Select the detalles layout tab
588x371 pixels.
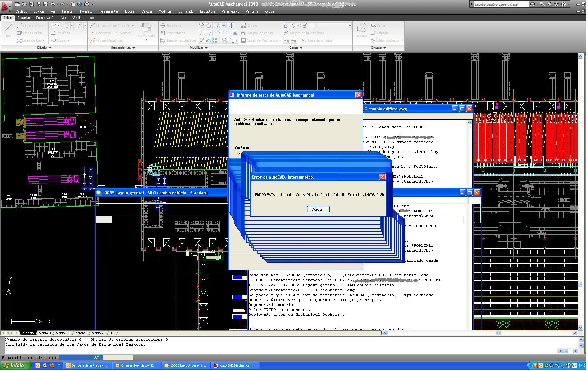click(x=81, y=333)
